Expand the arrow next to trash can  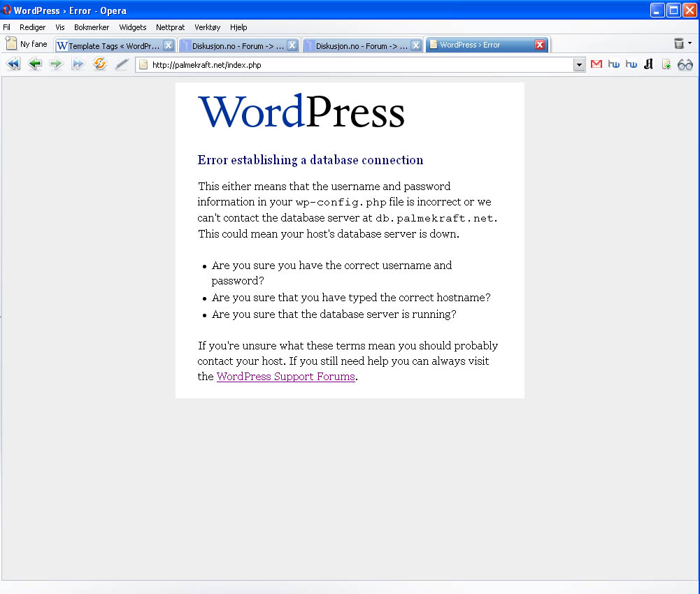(x=690, y=43)
